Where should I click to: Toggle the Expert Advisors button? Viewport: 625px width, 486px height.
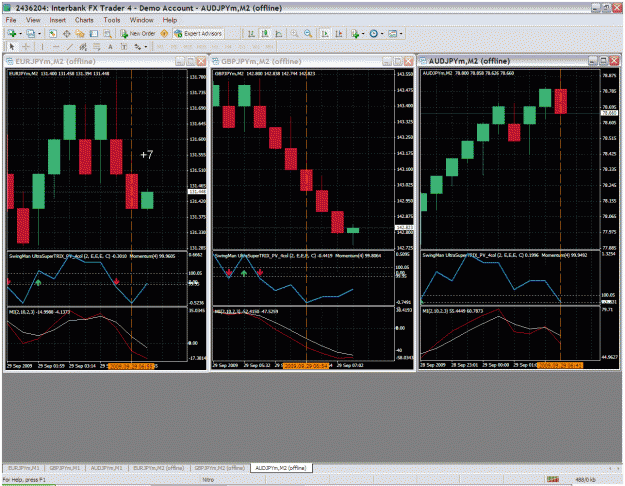click(198, 34)
